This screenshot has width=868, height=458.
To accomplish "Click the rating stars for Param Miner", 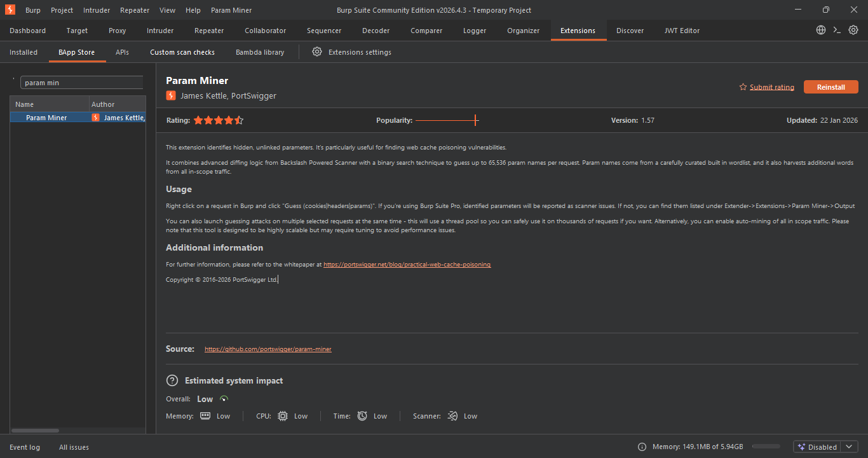I will tap(219, 120).
